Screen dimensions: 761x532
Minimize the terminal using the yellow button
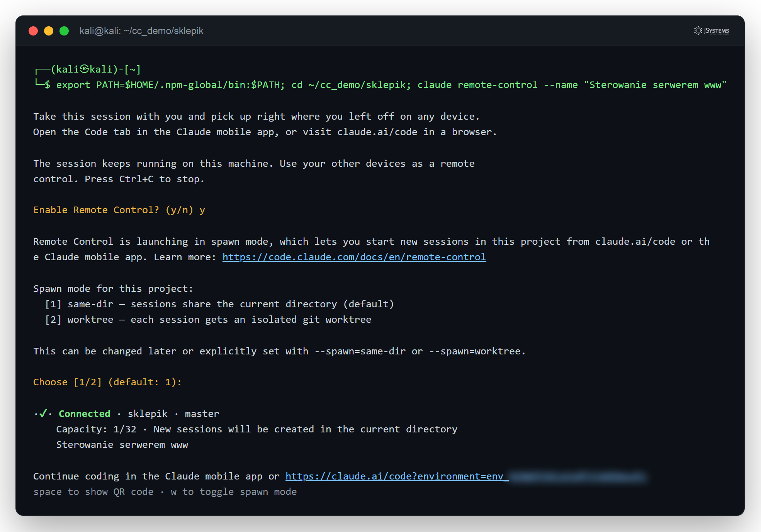[49, 31]
